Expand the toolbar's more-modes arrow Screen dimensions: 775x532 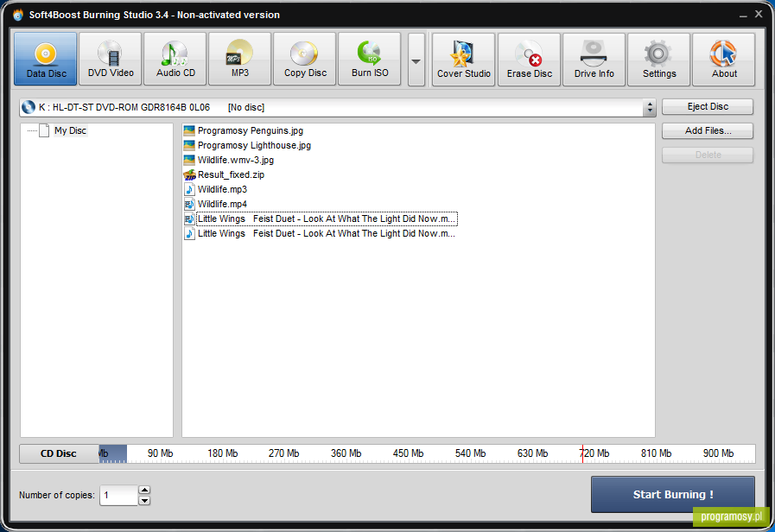tap(416, 60)
